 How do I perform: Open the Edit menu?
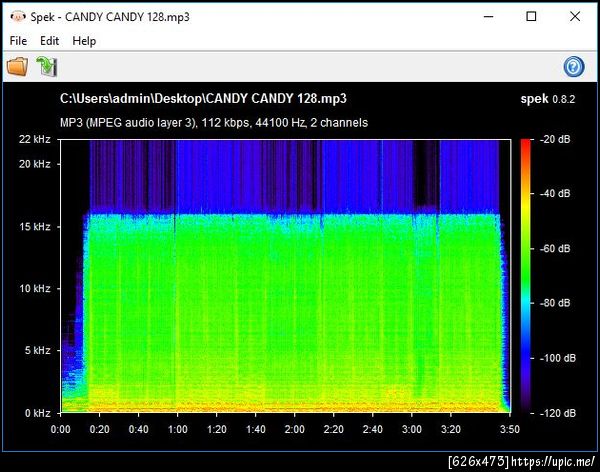pos(49,41)
